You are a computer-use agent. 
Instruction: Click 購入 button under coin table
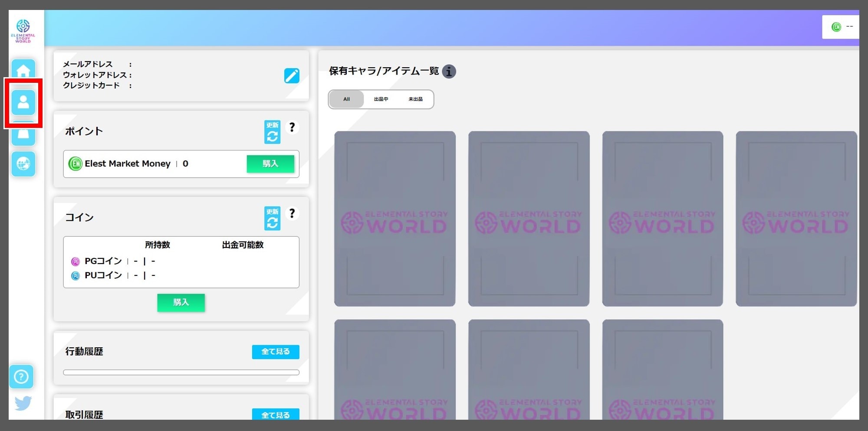point(181,302)
